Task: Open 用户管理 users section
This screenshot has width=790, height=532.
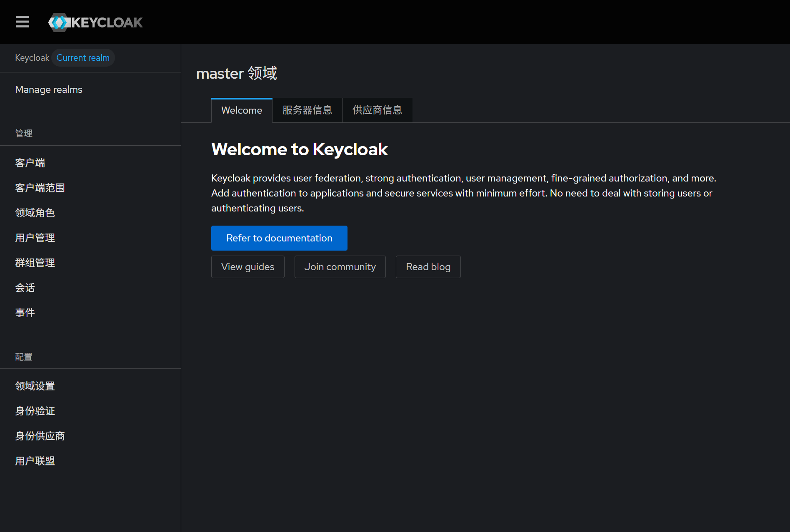Action: (35, 238)
